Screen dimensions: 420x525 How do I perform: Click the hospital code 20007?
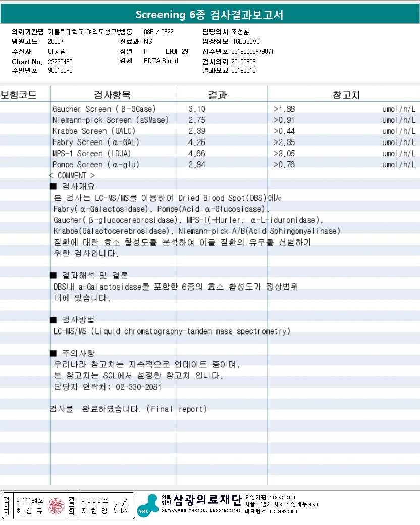point(56,41)
